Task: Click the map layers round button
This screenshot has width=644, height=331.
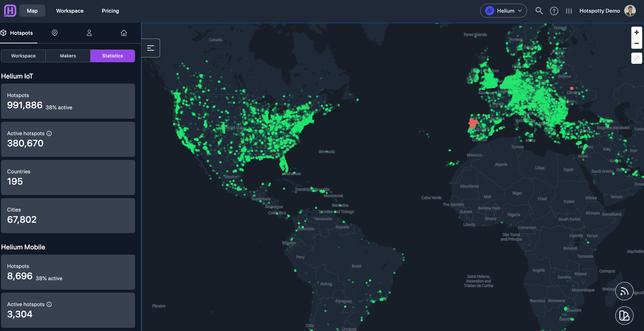Action: 624,316
